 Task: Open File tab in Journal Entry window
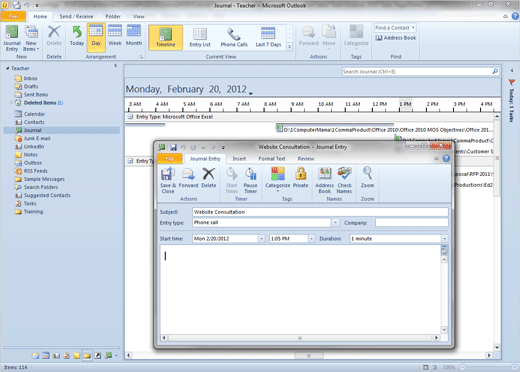tap(170, 159)
